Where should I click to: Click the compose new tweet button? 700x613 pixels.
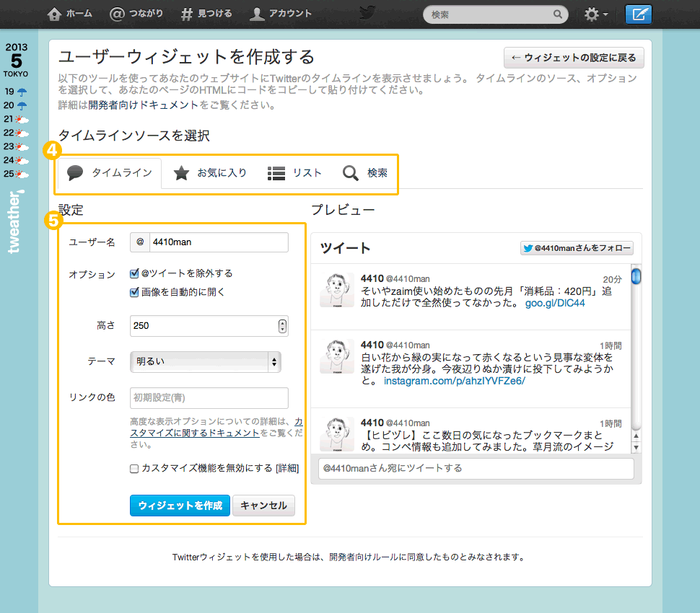coord(639,14)
